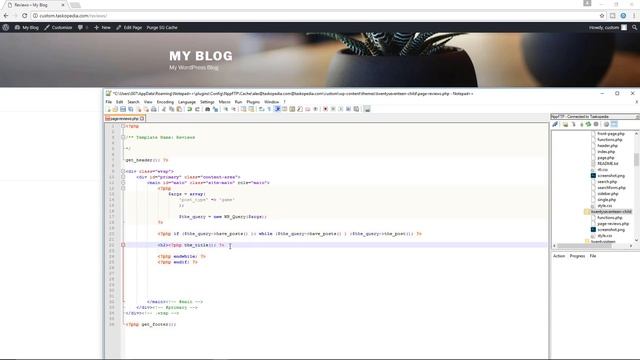
Task: Select the page-reviews.php document tab
Action: (124, 118)
